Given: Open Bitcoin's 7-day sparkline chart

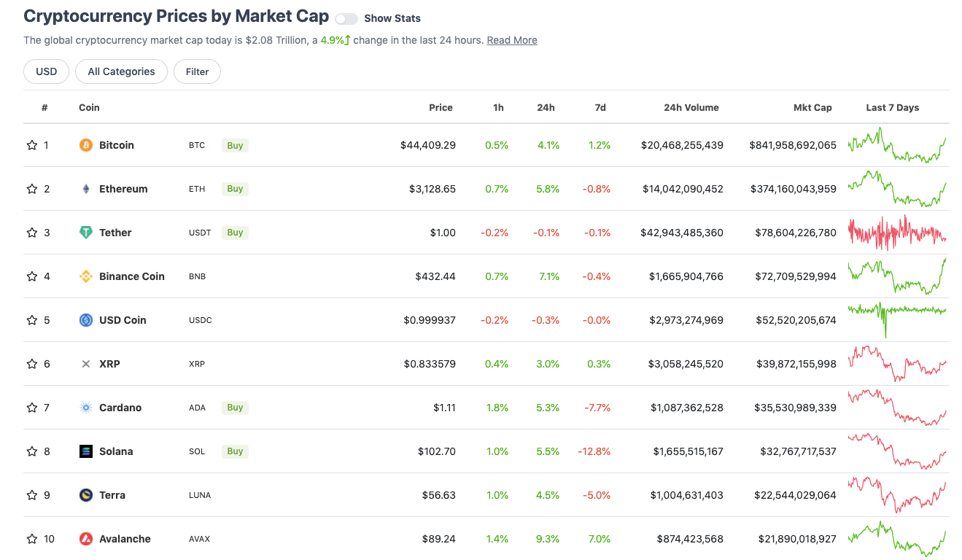Looking at the screenshot, I should pos(897,145).
